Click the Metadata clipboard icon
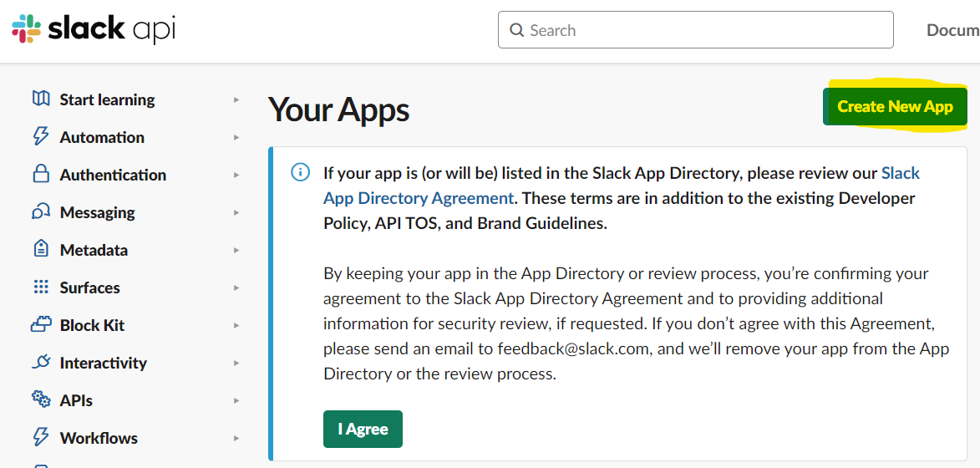This screenshot has height=468, width=980. click(41, 249)
